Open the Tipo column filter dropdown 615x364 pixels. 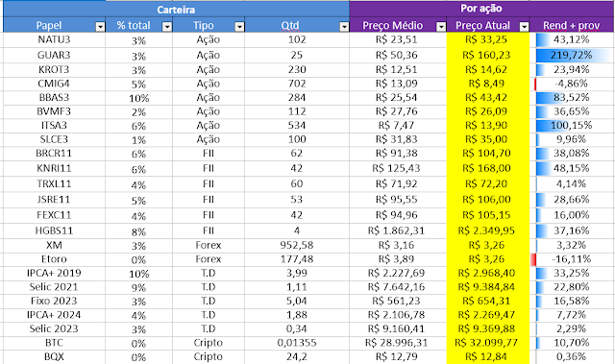[x=239, y=26]
